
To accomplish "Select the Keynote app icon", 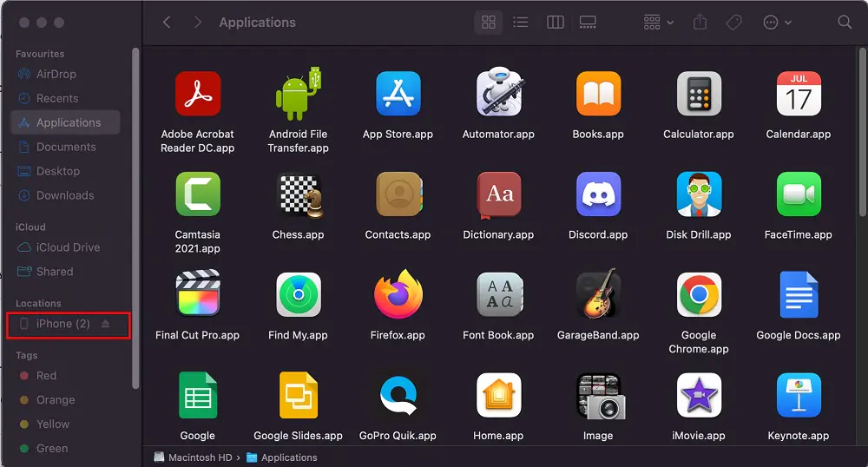I will tap(799, 395).
